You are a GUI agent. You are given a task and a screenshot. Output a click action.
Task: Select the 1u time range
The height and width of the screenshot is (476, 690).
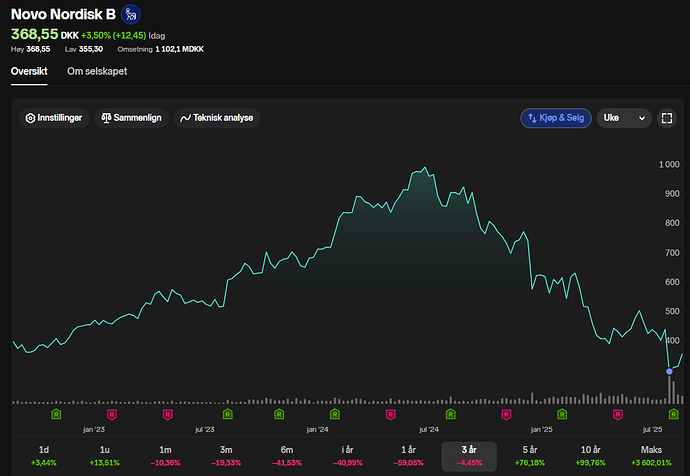104,456
